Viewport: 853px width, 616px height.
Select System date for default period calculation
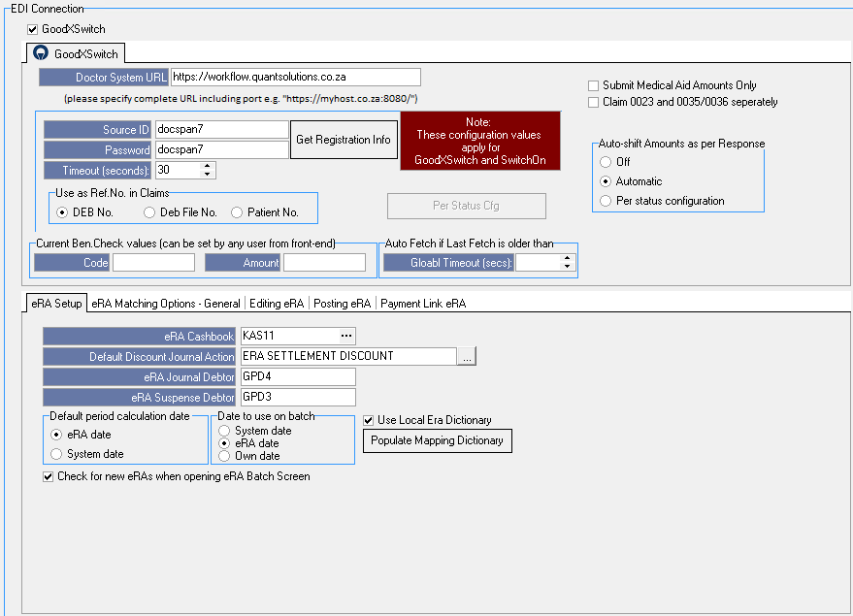(56, 454)
